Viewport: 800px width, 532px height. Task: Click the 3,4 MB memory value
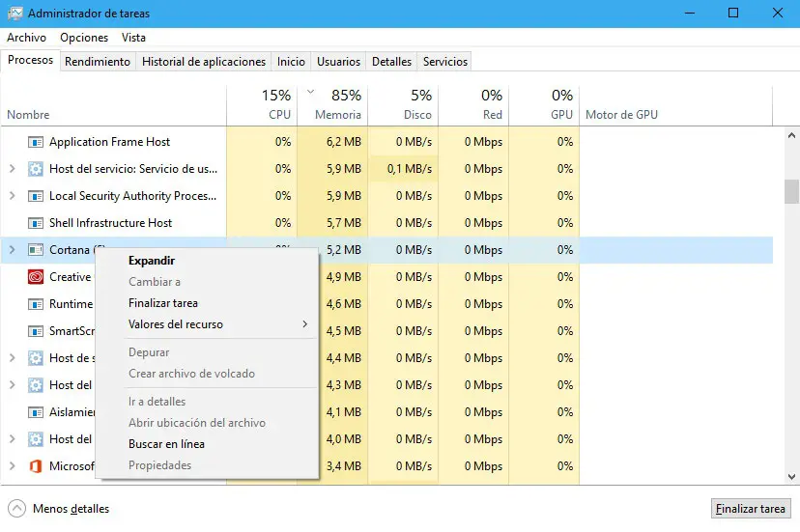344,466
